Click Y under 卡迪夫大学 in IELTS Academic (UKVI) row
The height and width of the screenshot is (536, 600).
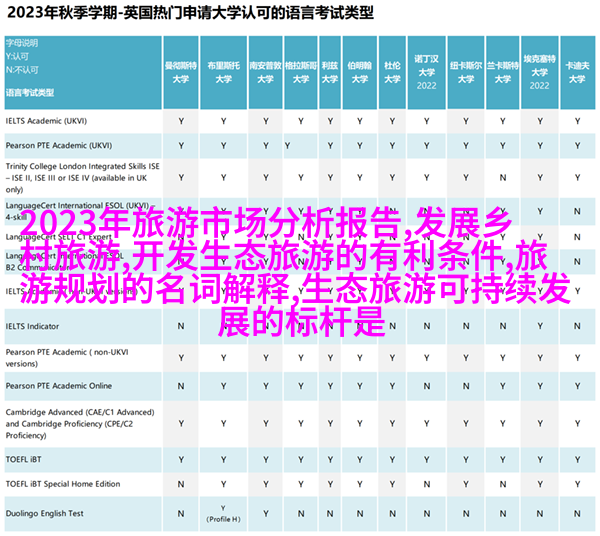pos(577,121)
